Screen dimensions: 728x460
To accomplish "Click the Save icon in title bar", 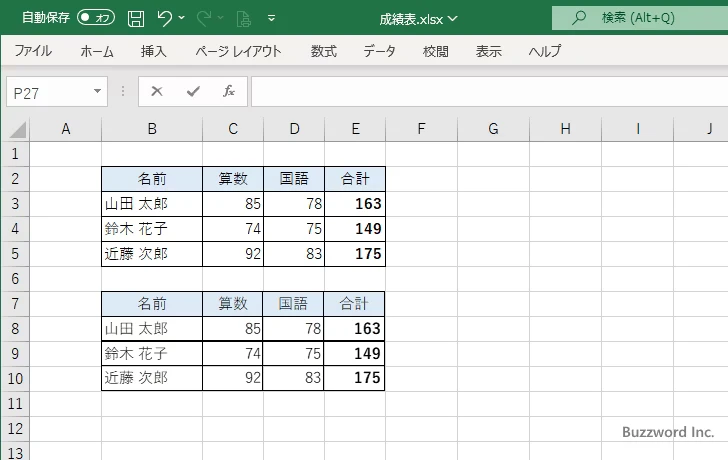I will [x=136, y=19].
